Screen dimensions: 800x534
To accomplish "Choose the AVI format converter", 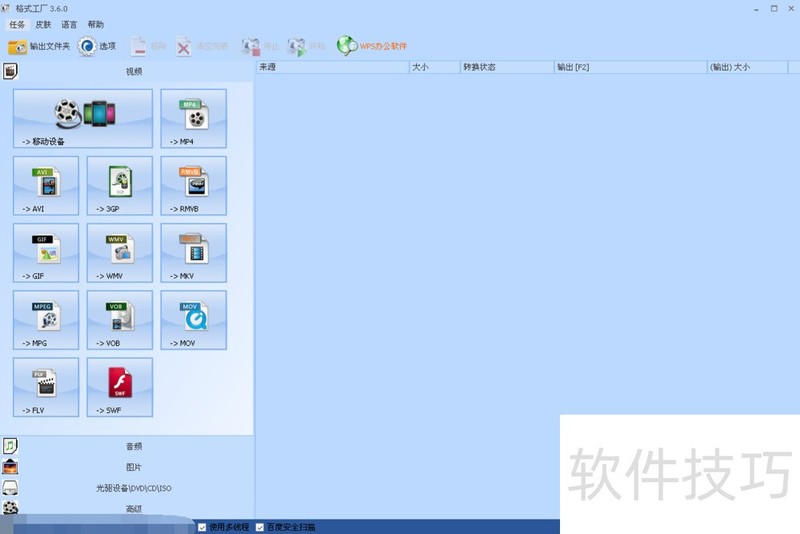I will pos(46,185).
